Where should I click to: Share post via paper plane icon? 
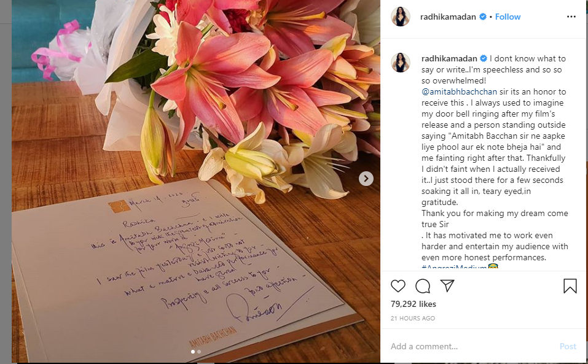click(x=447, y=285)
